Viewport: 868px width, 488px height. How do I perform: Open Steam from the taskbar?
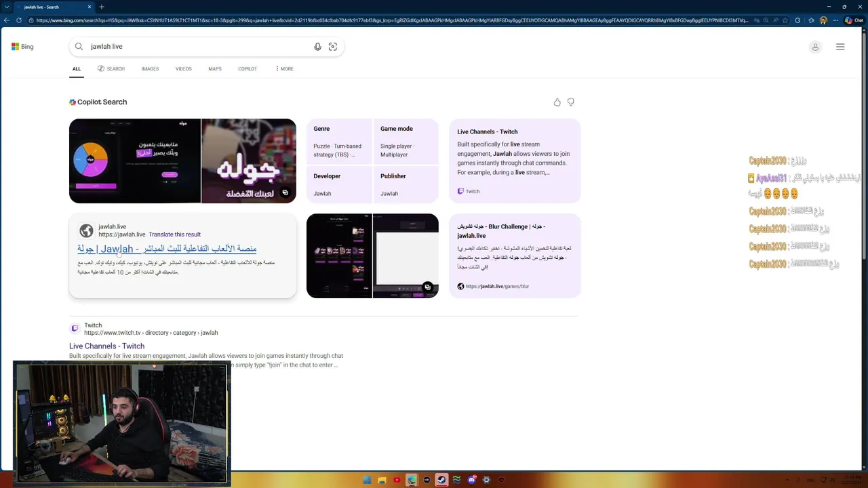click(x=441, y=480)
